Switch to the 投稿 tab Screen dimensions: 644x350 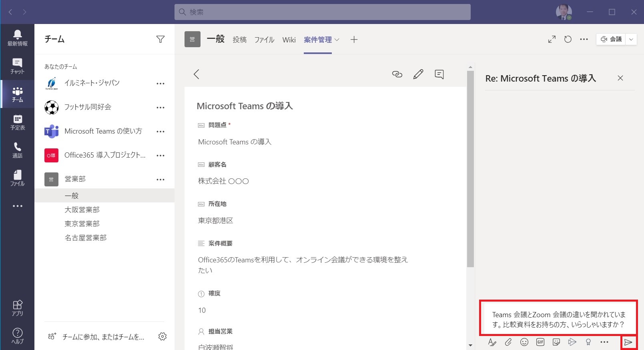pyautogui.click(x=240, y=40)
